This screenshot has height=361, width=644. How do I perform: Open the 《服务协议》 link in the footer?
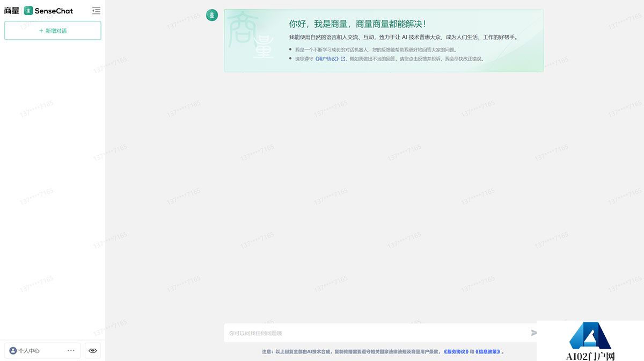coord(456,352)
